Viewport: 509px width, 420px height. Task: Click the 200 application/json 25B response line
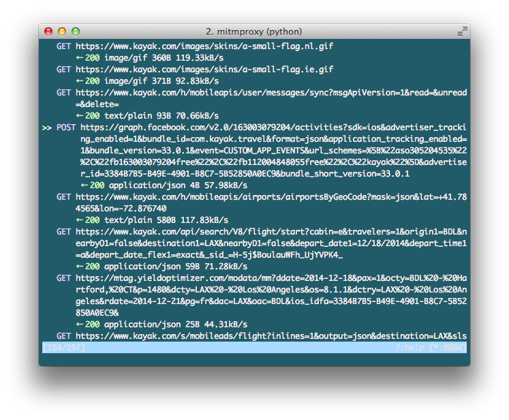161,324
